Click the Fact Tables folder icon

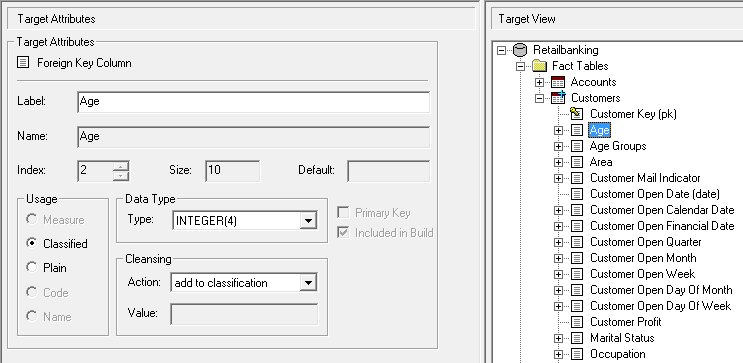539,66
